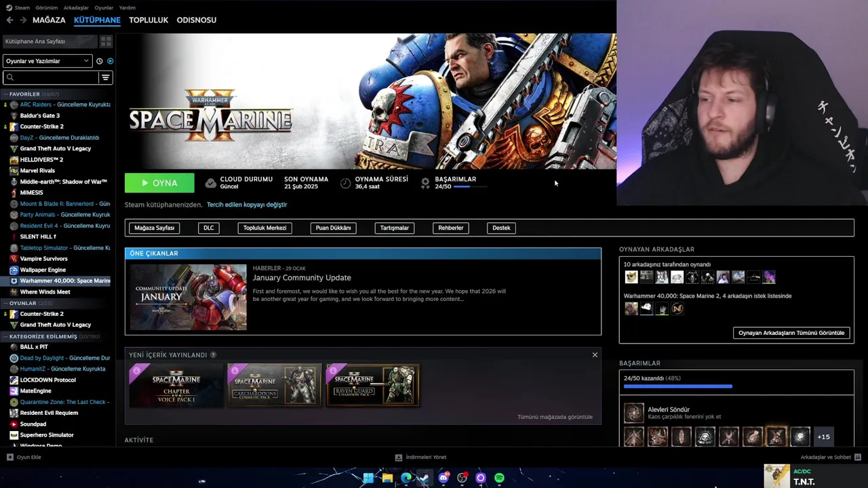
Task: Click the Steam logo menu icon
Action: (x=9, y=7)
